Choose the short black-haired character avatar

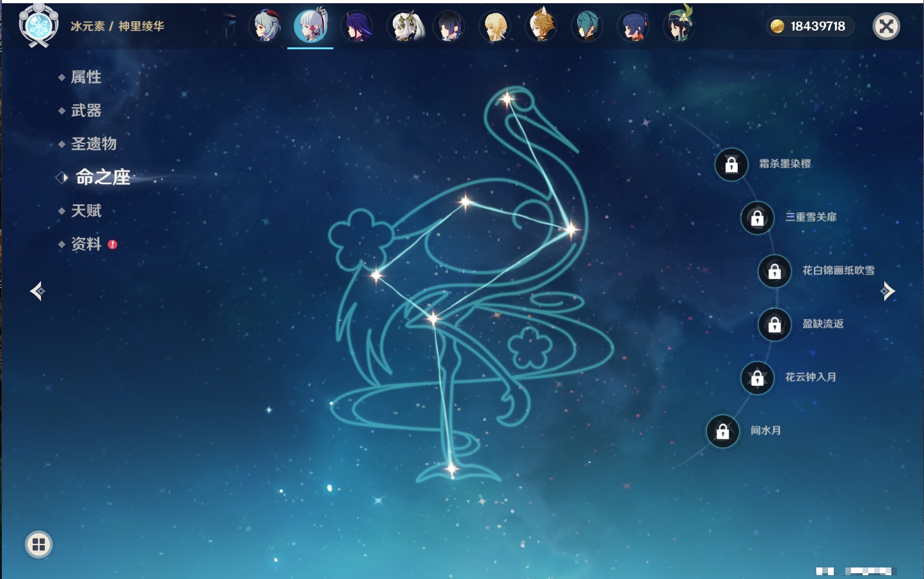click(449, 26)
